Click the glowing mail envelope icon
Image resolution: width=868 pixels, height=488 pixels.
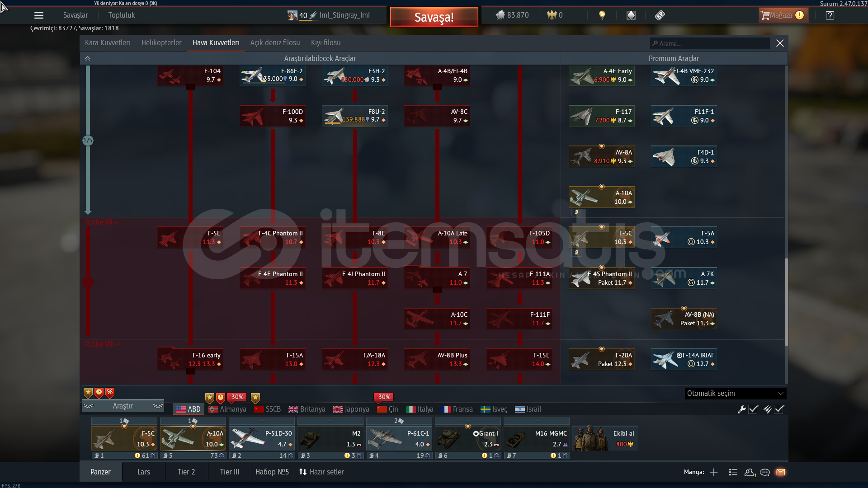(781, 472)
